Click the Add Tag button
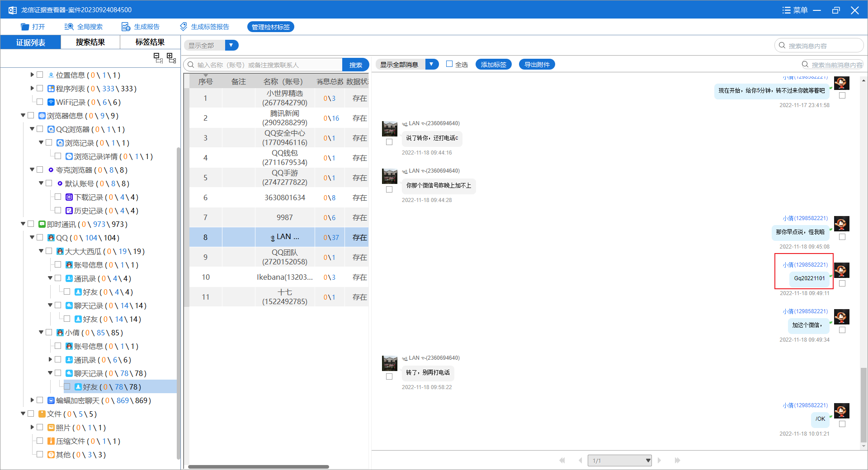Image resolution: width=868 pixels, height=470 pixels. tap(493, 65)
